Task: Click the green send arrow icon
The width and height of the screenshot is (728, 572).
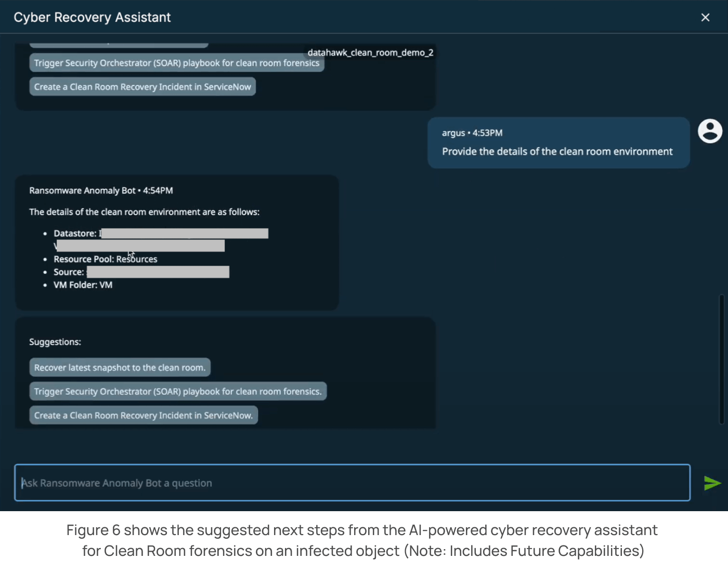Action: tap(712, 483)
